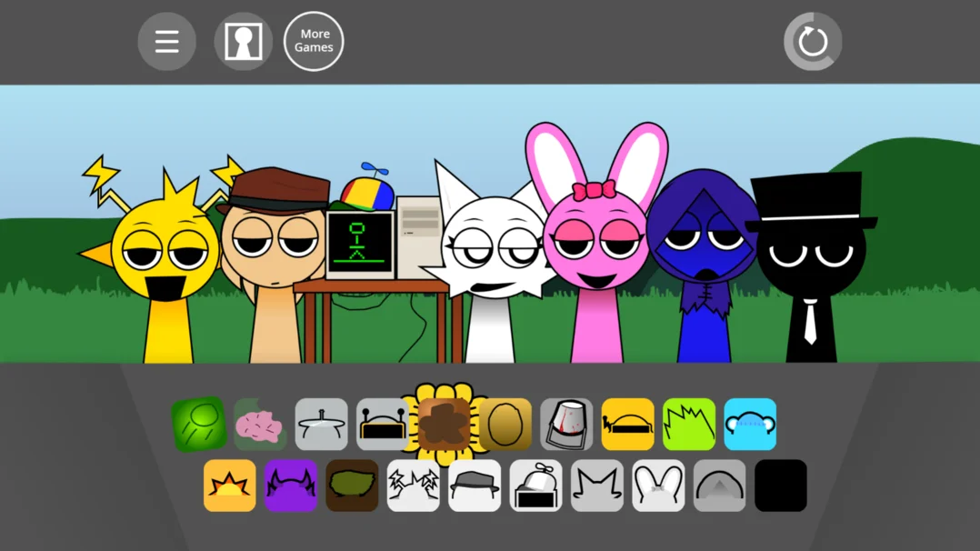Select the cyan cloud-shaped icon
Screen dimensions: 980x551
(750, 425)
